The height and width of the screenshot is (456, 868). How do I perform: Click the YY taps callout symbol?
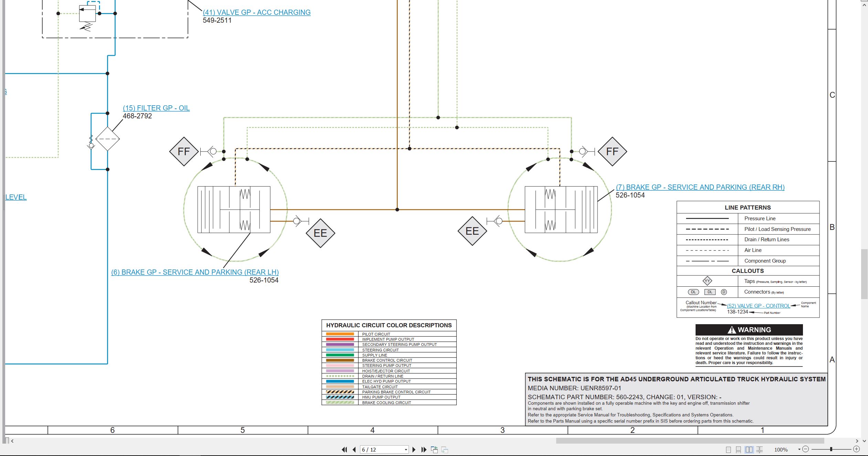pyautogui.click(x=707, y=281)
